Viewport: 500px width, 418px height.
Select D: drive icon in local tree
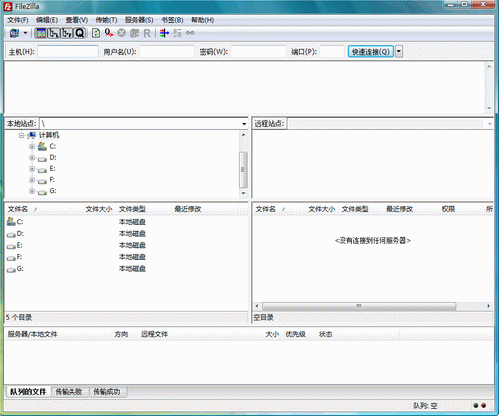[x=42, y=159]
